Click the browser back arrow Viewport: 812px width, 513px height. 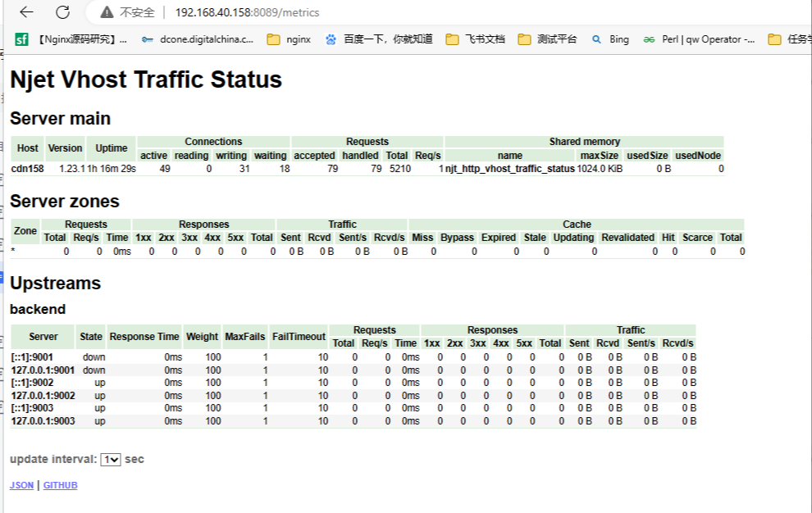(x=26, y=12)
